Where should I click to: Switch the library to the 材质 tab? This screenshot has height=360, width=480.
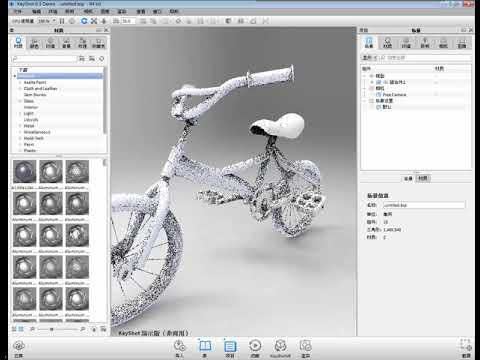[x=18, y=43]
